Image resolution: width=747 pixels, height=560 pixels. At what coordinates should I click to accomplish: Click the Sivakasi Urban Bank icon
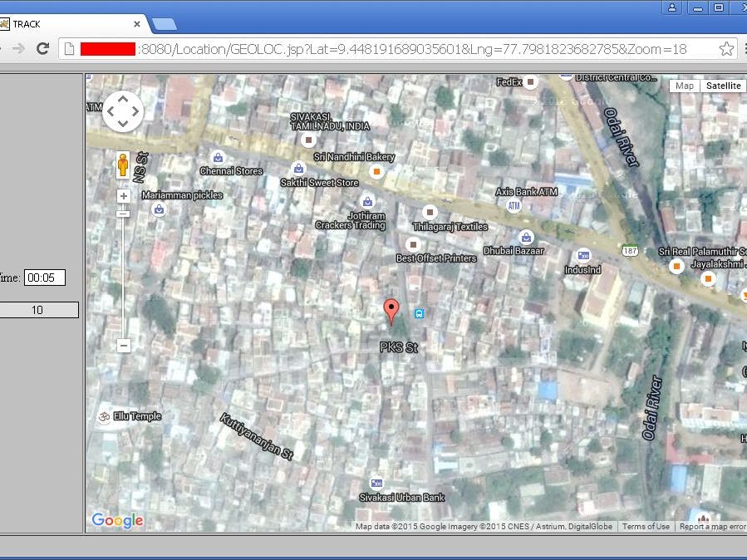tap(376, 483)
